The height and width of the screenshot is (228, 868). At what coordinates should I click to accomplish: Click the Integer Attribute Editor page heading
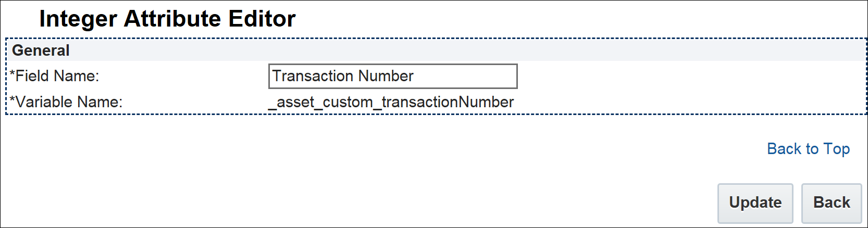coord(167,19)
